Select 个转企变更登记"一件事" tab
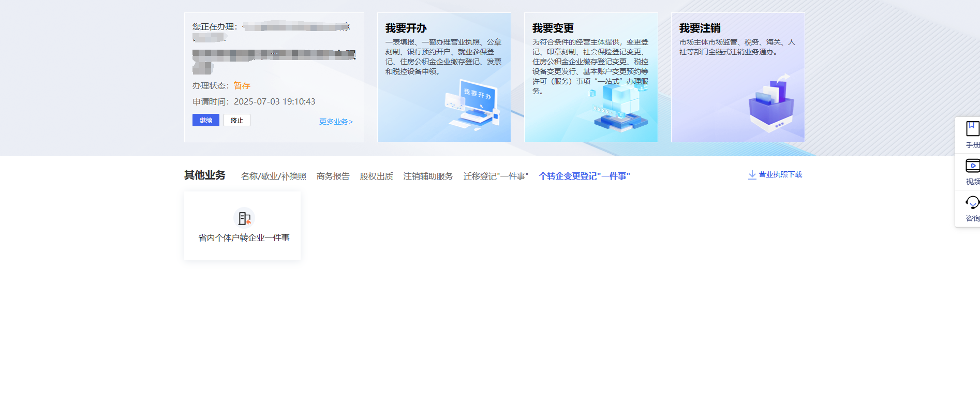Screen dimensions: 980x415 [585, 176]
